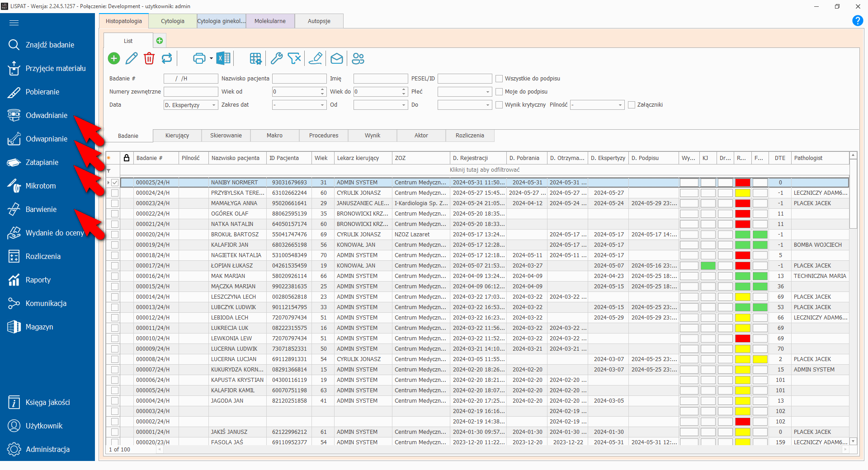Switch to the Cytologia tab
Image resolution: width=868 pixels, height=470 pixels.
173,21
